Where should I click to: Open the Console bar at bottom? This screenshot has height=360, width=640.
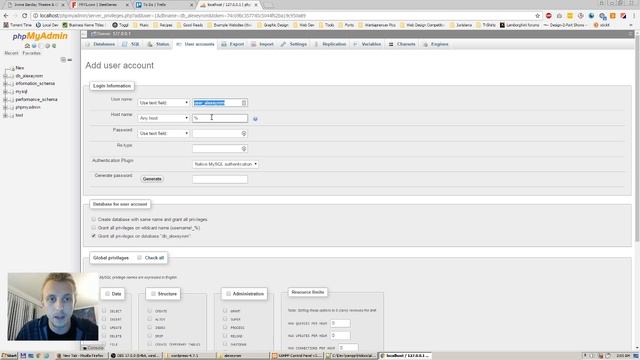click(x=93, y=348)
